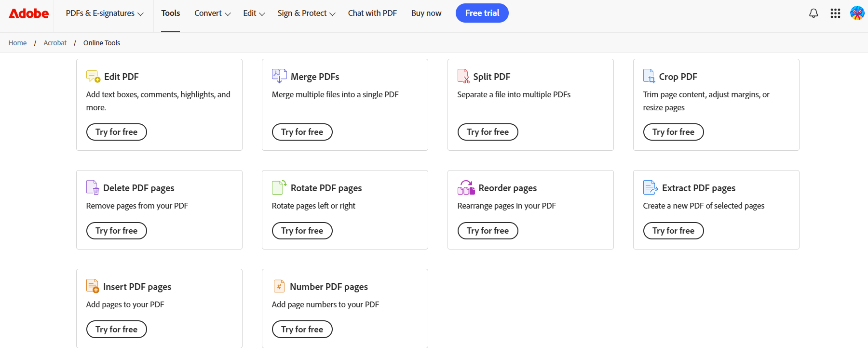Click the Edit PDF tool icon

coord(93,76)
